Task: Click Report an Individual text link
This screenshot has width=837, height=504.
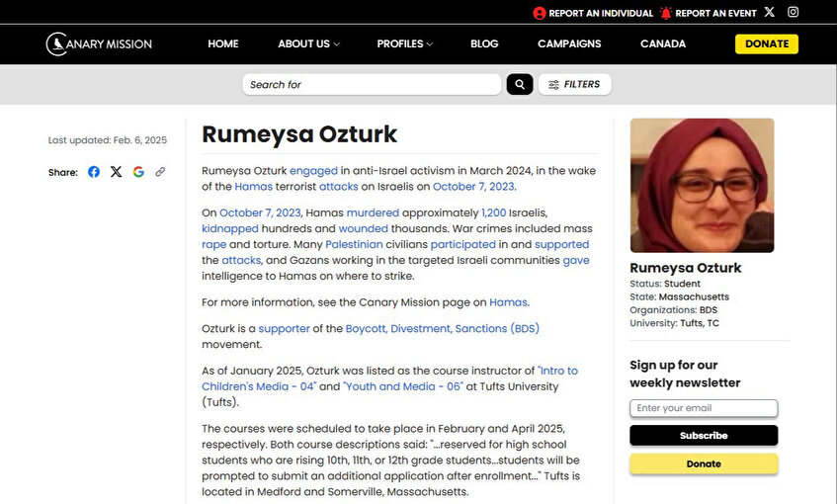Action: tap(601, 14)
